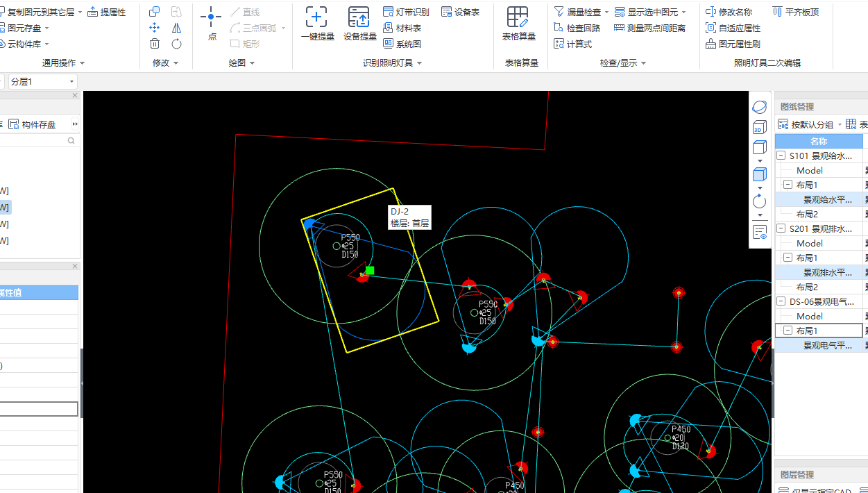This screenshot has width=868, height=493.
Task: Open the 计算式 formula tool
Action: (573, 44)
